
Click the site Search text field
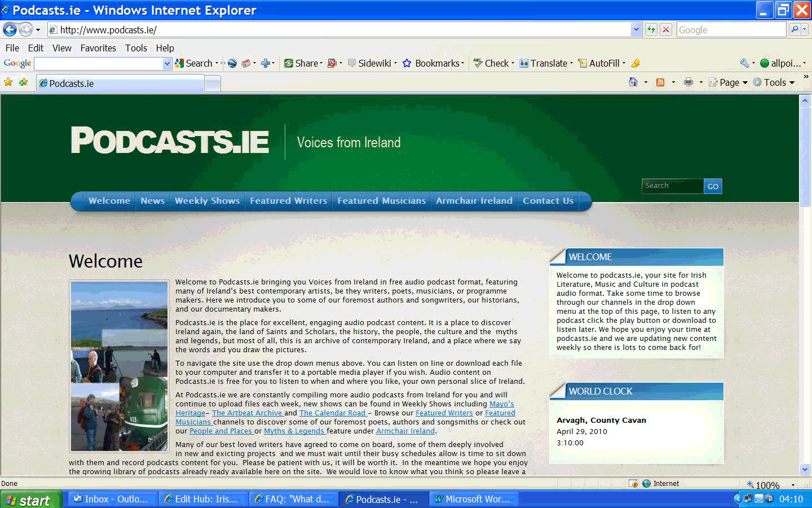(673, 186)
